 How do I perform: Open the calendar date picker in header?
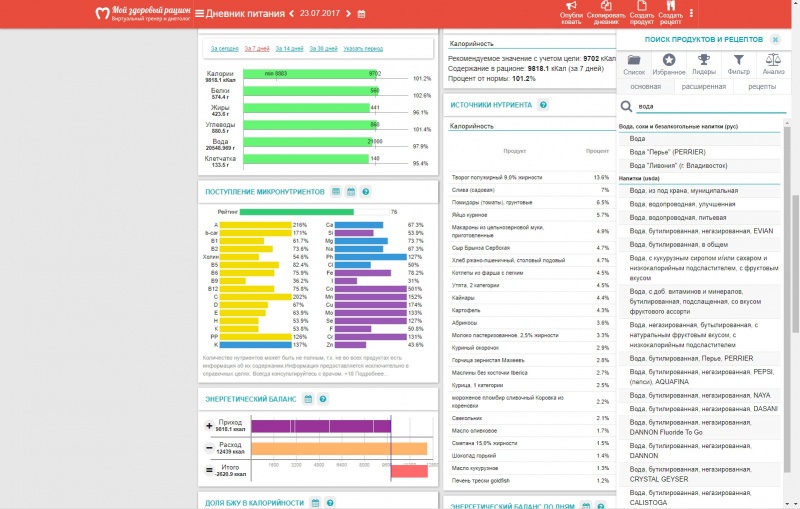[x=361, y=13]
